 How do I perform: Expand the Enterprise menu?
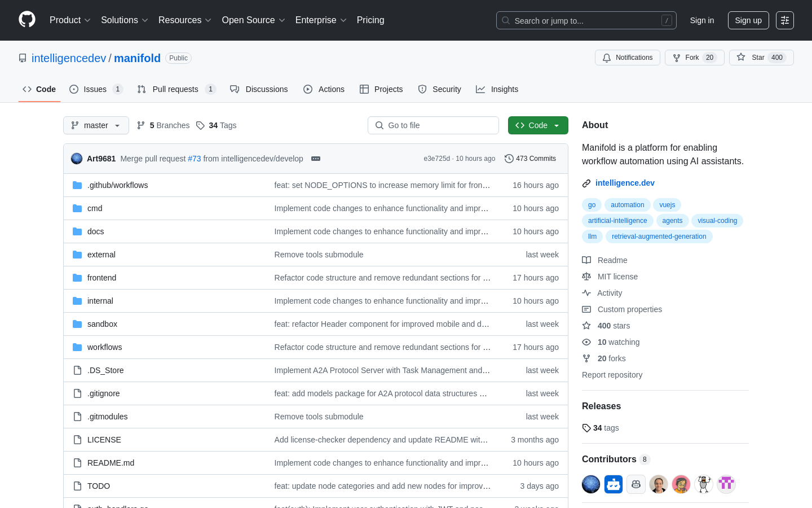tap(321, 20)
